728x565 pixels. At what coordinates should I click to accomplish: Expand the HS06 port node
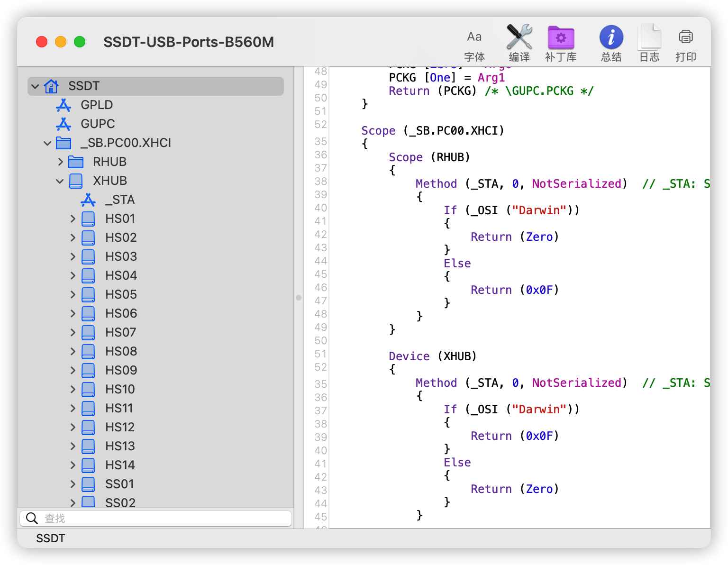73,313
